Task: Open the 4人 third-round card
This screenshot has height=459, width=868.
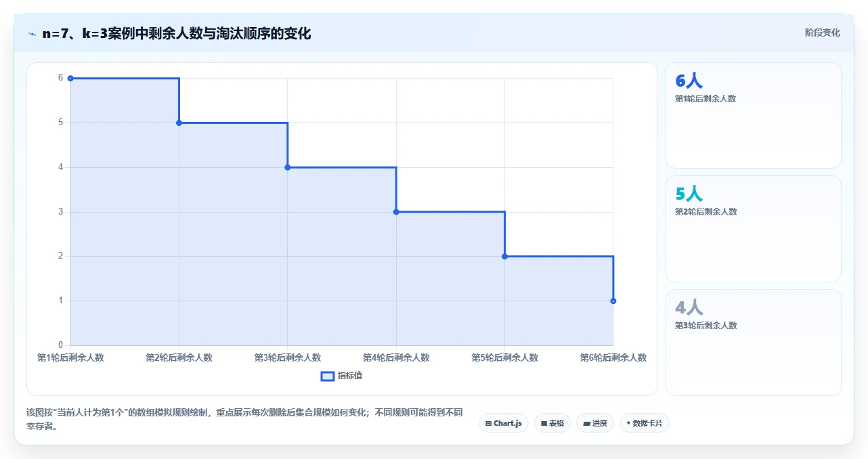Action: (754, 343)
